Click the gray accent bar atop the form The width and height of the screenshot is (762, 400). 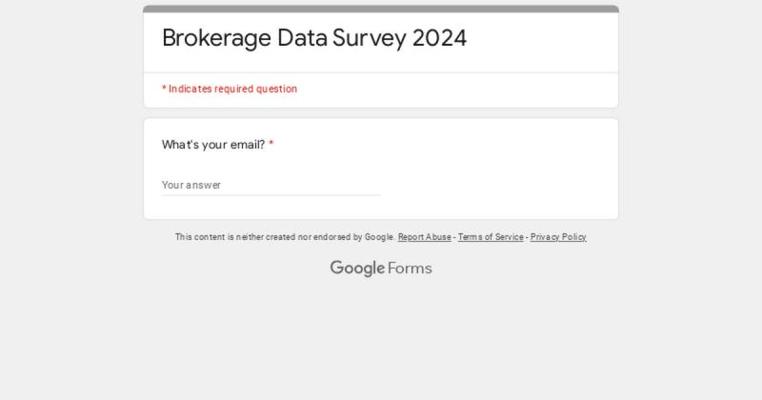(x=381, y=9)
